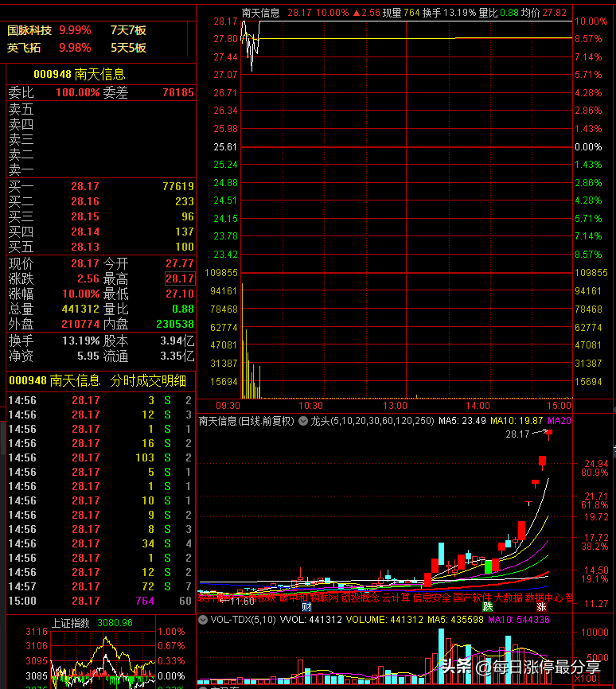The height and width of the screenshot is (689, 616).
Task: Click the 7天7板 streak label
Action: 128,30
